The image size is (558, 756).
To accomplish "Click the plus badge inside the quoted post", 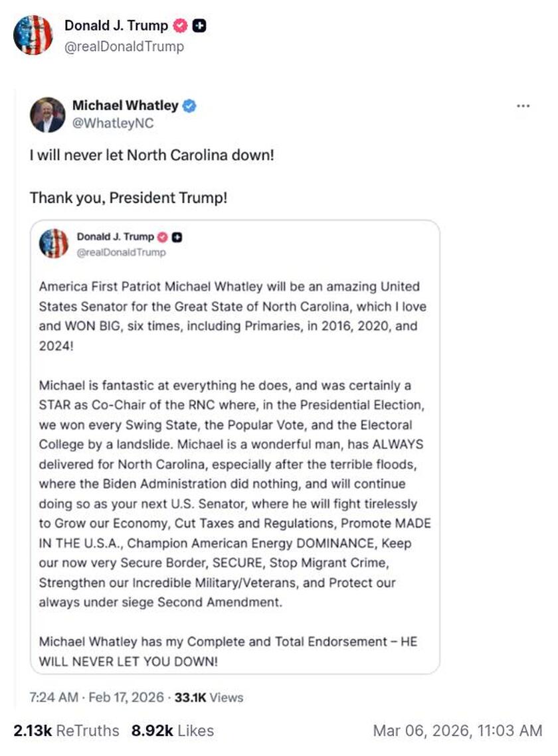I will [177, 237].
